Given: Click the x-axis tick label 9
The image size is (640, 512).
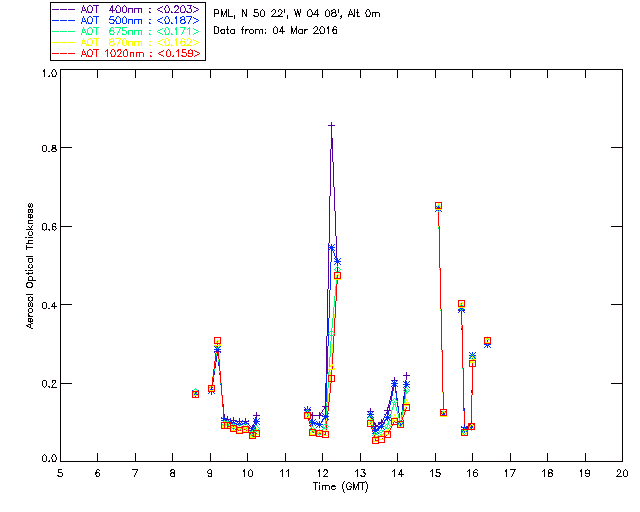Looking at the screenshot, I should point(210,473).
